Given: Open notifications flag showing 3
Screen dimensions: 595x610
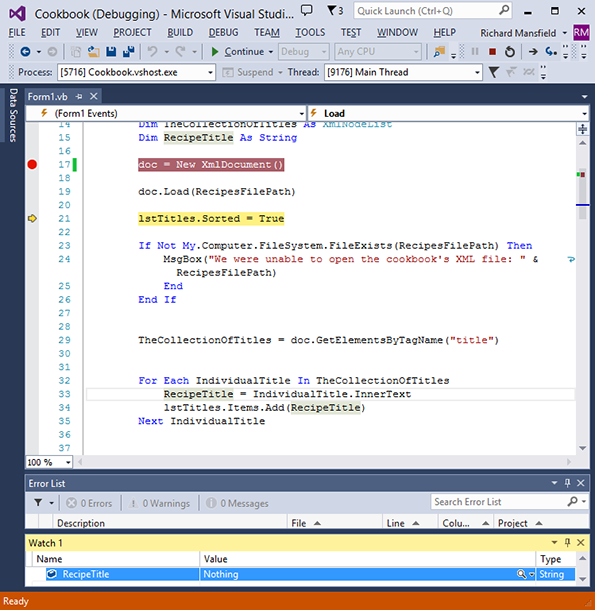Looking at the screenshot, I should click(x=335, y=11).
